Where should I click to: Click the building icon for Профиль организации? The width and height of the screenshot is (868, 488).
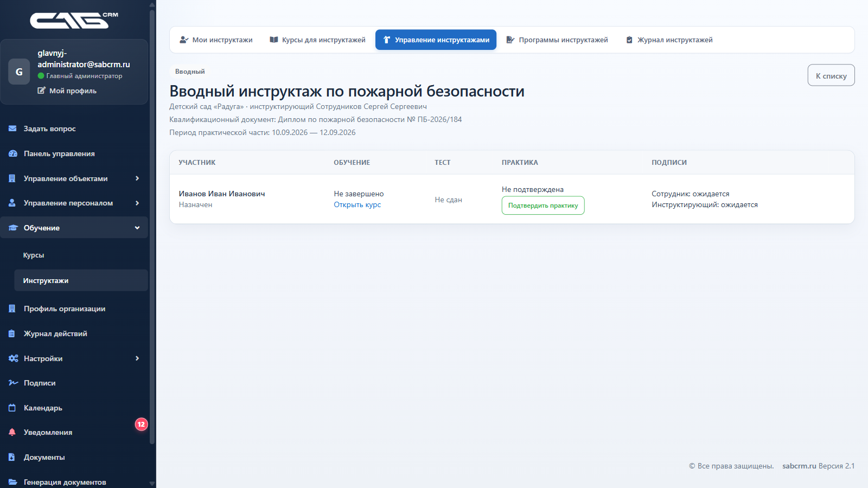pos(12,309)
